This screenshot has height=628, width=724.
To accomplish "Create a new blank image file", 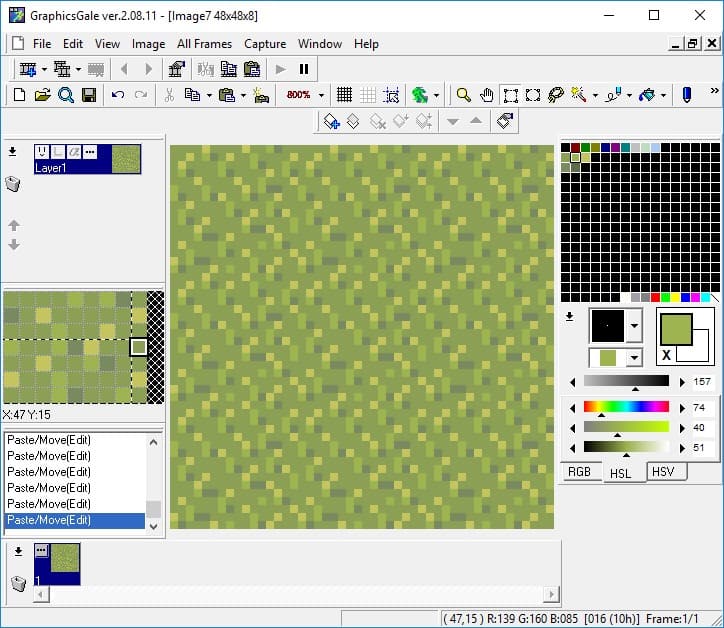I will click(x=19, y=95).
